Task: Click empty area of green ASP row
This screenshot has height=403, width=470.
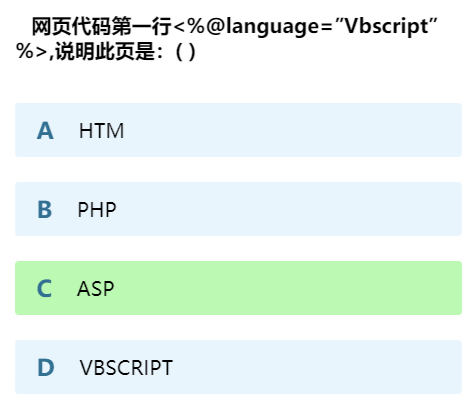Action: point(287,288)
